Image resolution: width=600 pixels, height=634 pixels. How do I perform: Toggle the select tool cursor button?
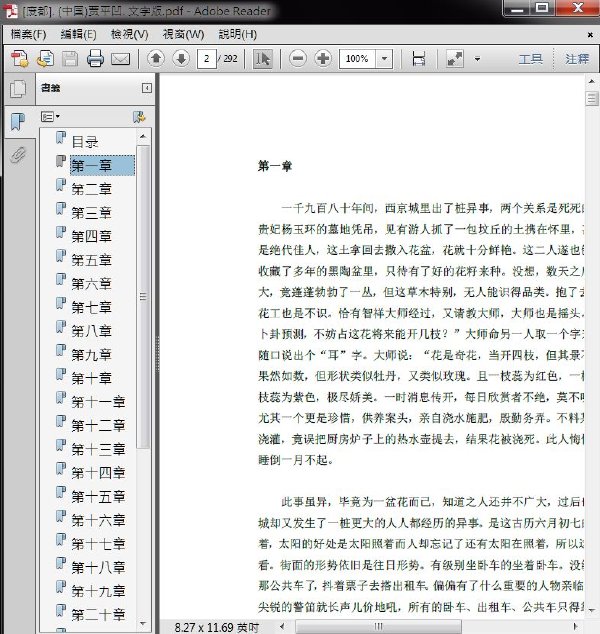click(x=262, y=59)
